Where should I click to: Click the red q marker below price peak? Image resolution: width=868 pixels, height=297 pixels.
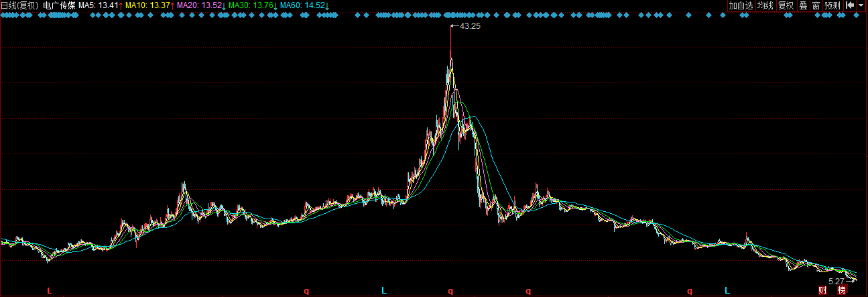tap(450, 291)
